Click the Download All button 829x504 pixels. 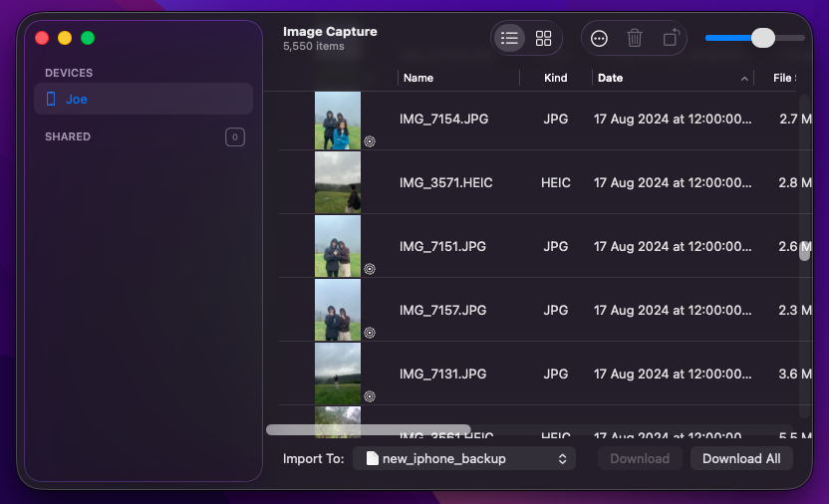[x=741, y=458]
